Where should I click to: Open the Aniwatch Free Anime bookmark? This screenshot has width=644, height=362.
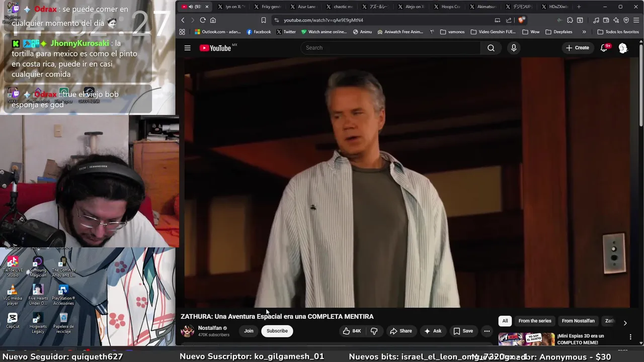point(400,32)
